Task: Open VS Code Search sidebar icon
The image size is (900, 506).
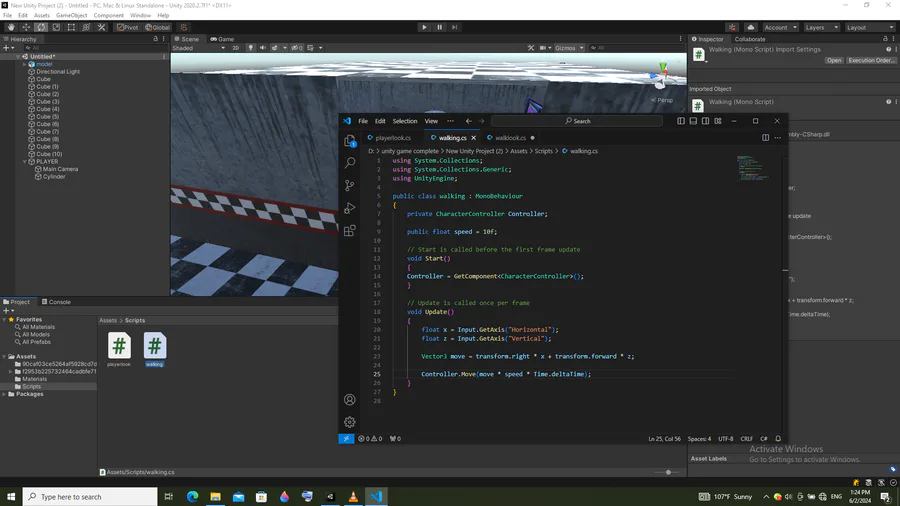Action: click(350, 163)
